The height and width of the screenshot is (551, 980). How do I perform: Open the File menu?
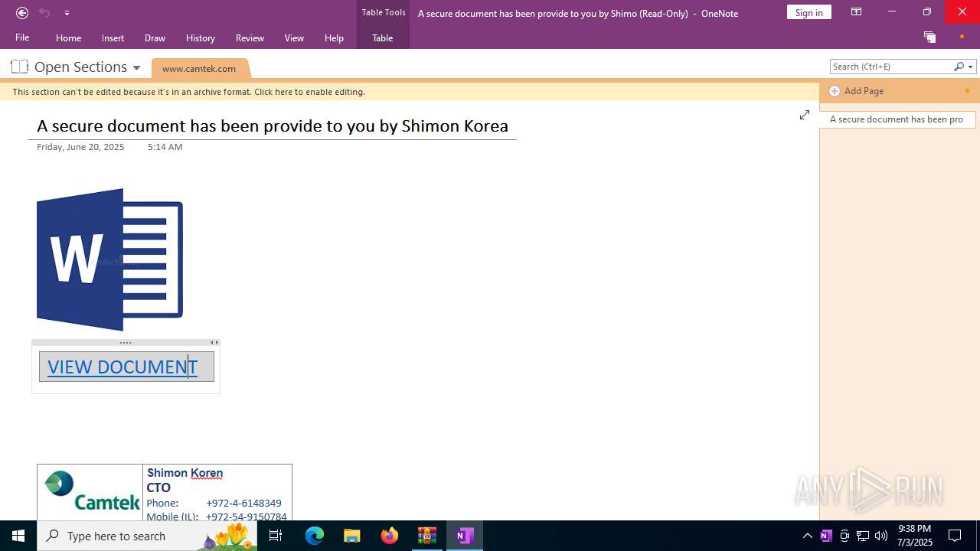point(22,37)
